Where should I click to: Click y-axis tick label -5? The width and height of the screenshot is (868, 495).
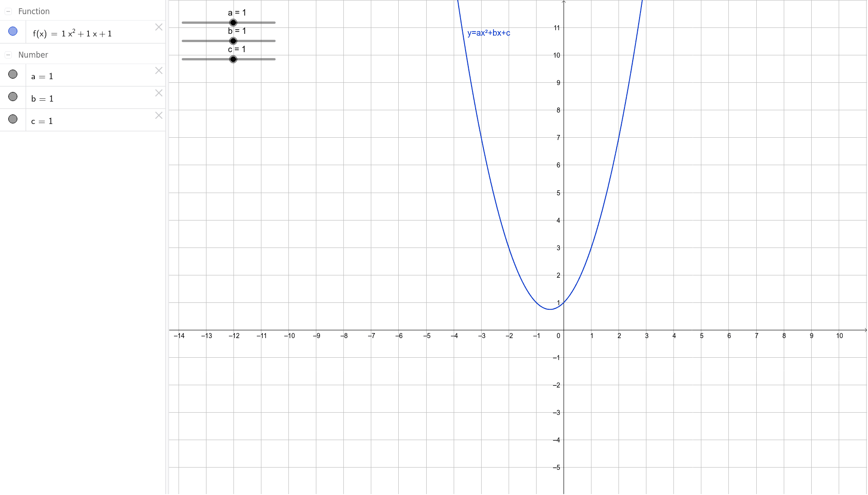click(x=556, y=468)
